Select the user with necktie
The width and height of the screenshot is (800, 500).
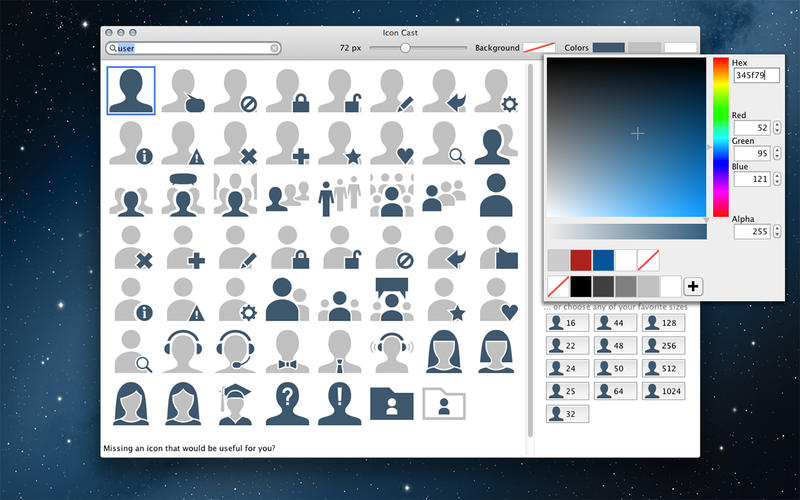(x=340, y=352)
